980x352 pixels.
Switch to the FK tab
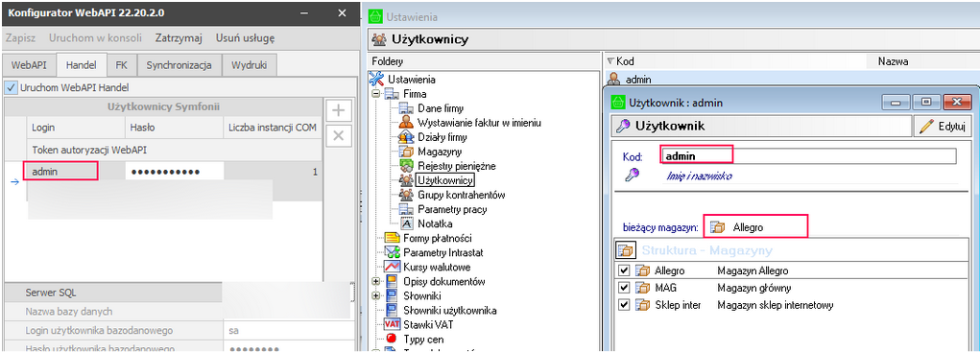121,65
